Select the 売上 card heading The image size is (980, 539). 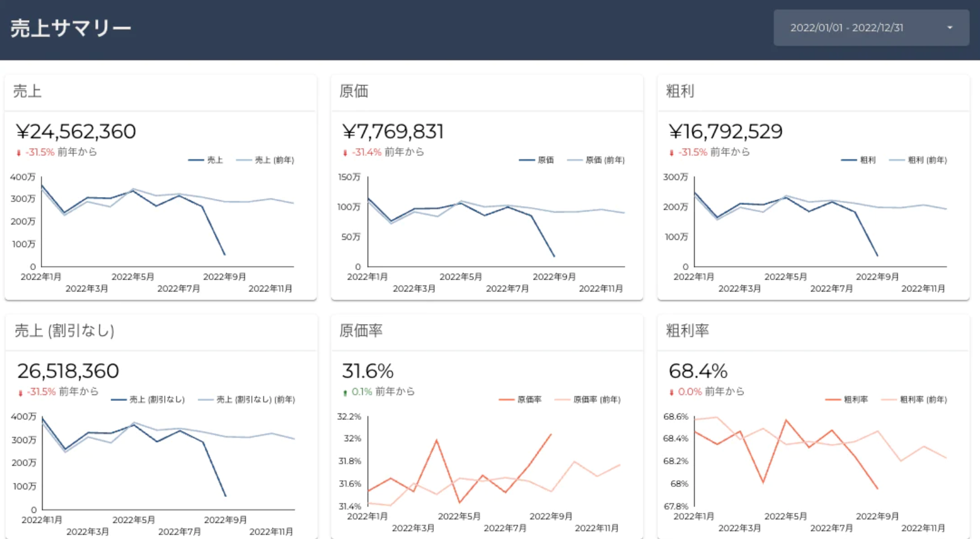pos(27,91)
